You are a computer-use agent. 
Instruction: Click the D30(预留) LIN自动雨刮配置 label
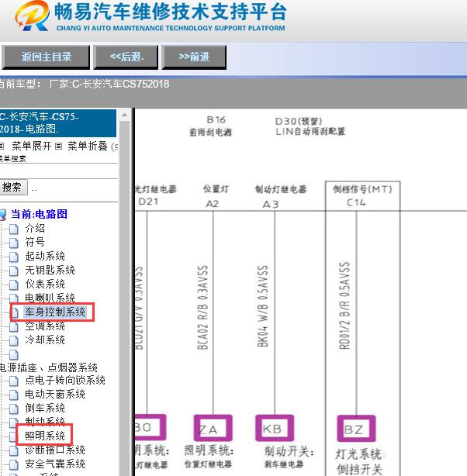coord(310,126)
